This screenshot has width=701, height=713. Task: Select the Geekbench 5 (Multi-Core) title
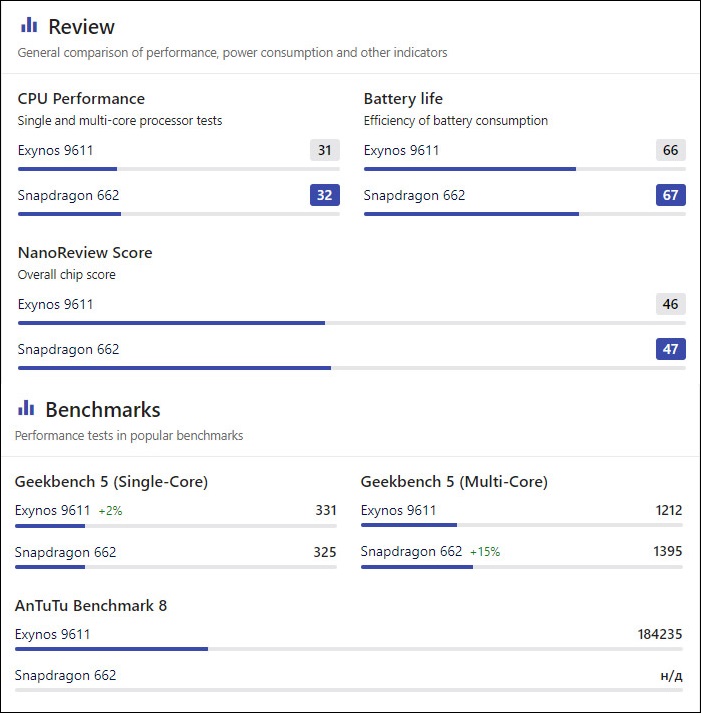coord(454,482)
